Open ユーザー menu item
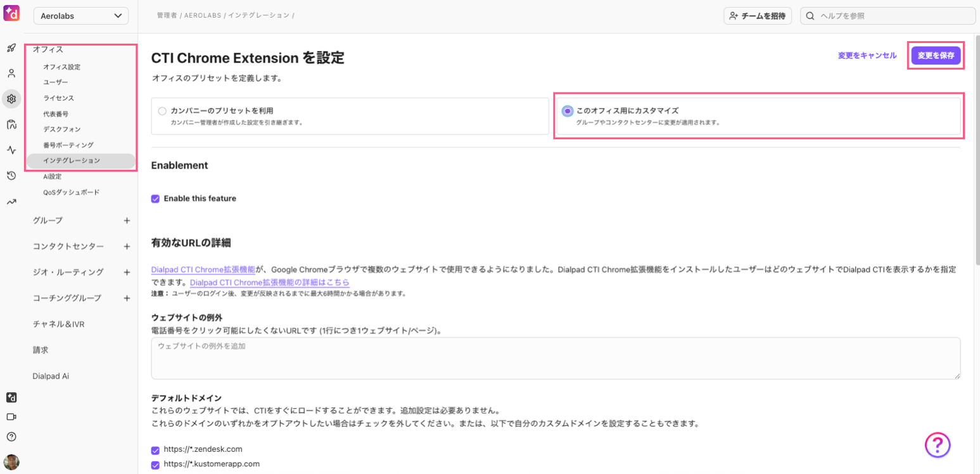 pyautogui.click(x=56, y=82)
